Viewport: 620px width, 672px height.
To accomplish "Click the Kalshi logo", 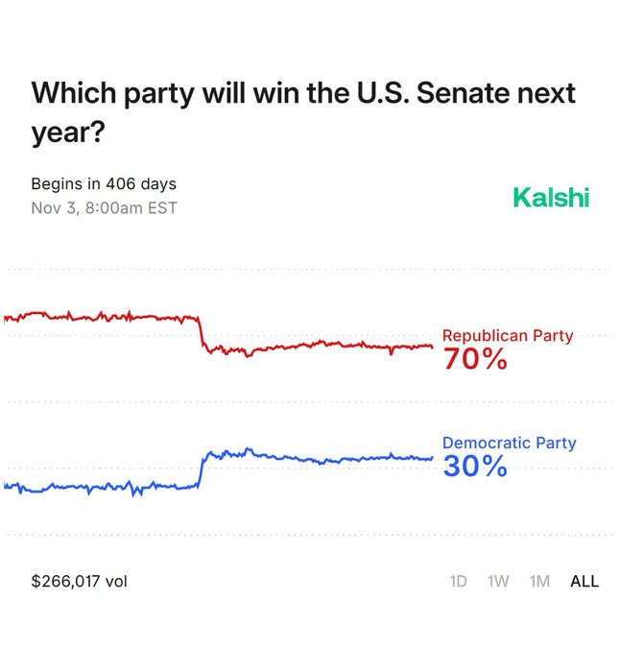I will tap(551, 198).
